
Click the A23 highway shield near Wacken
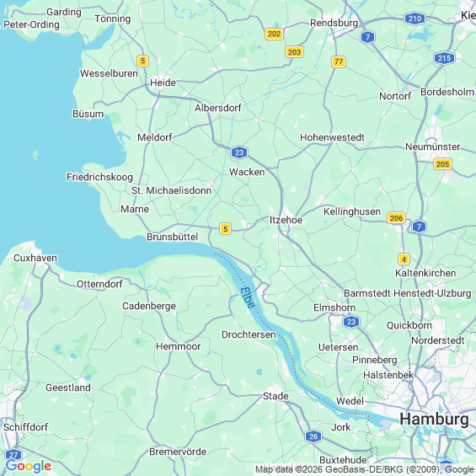pos(239,152)
